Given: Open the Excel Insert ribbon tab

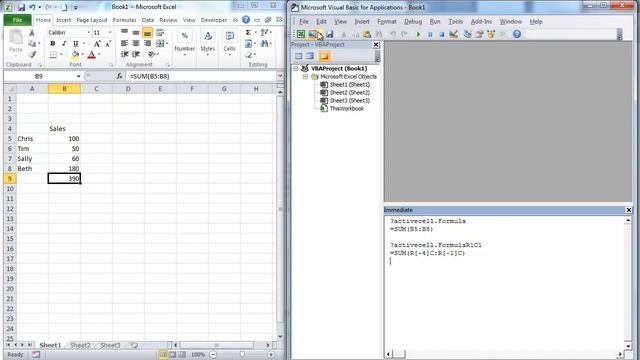Looking at the screenshot, I should coord(63,20).
